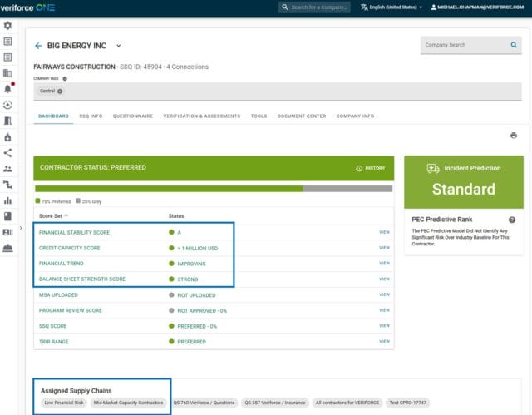Click View for SSQ Score

click(x=384, y=326)
